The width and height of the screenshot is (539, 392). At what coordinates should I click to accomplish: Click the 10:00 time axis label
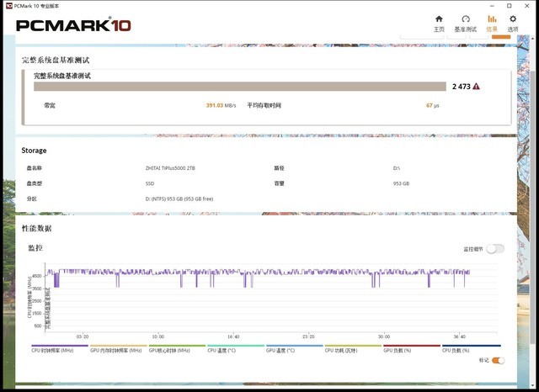157,336
